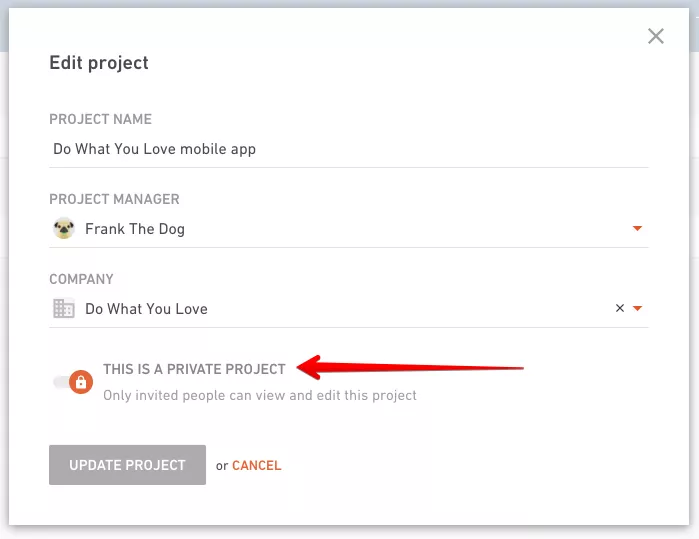Clear the selected company with the X

(620, 308)
